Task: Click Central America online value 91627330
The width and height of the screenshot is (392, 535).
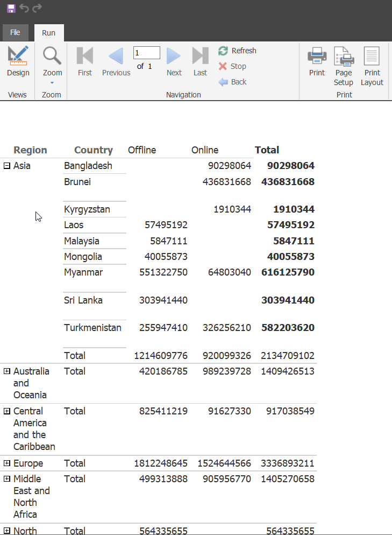Action: click(230, 411)
